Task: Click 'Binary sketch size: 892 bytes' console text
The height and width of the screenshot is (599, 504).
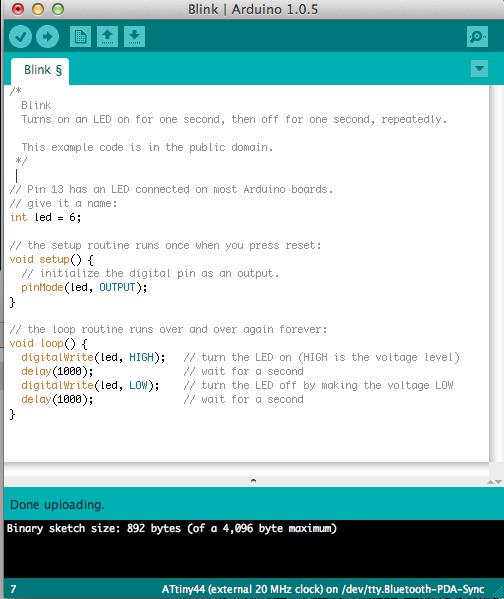Action: pos(172,528)
